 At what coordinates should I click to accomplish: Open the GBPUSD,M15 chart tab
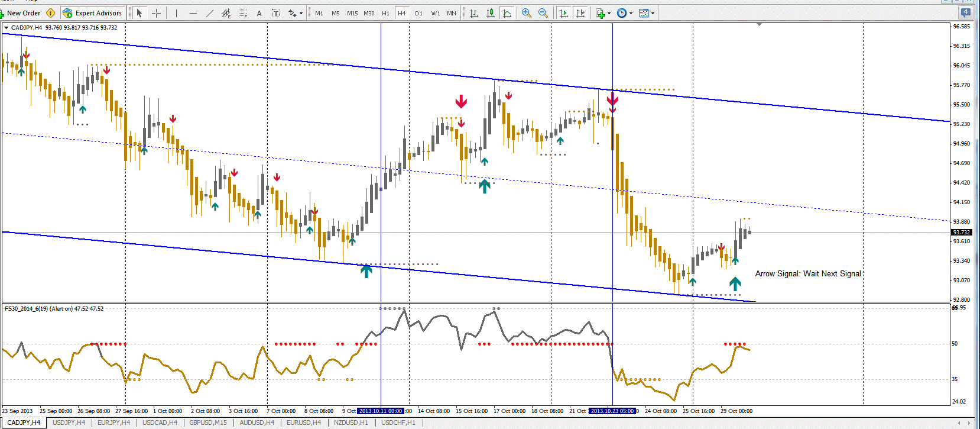(207, 422)
